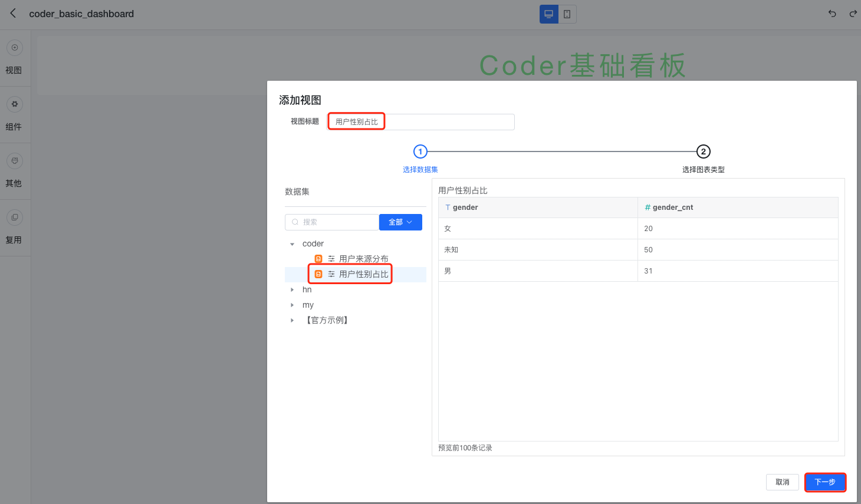Click the gender column header
The height and width of the screenshot is (504, 861).
(538, 207)
